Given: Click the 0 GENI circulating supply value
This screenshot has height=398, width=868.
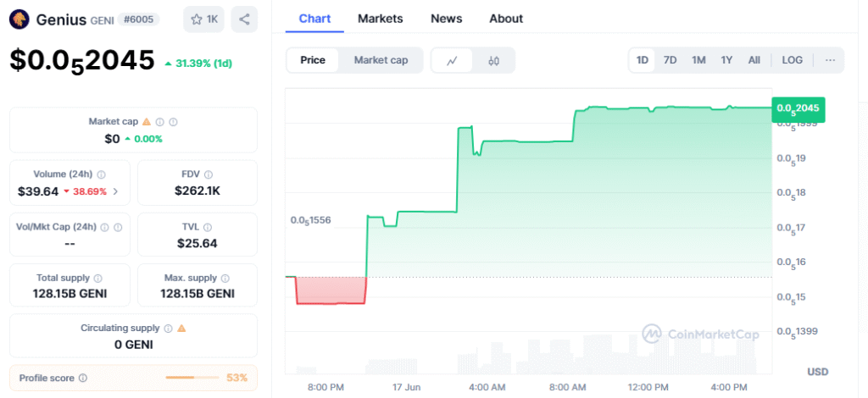Looking at the screenshot, I should tap(133, 345).
